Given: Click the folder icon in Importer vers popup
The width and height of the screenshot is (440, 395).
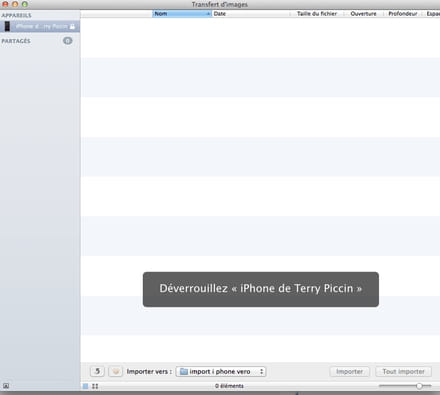Looking at the screenshot, I should (x=184, y=371).
